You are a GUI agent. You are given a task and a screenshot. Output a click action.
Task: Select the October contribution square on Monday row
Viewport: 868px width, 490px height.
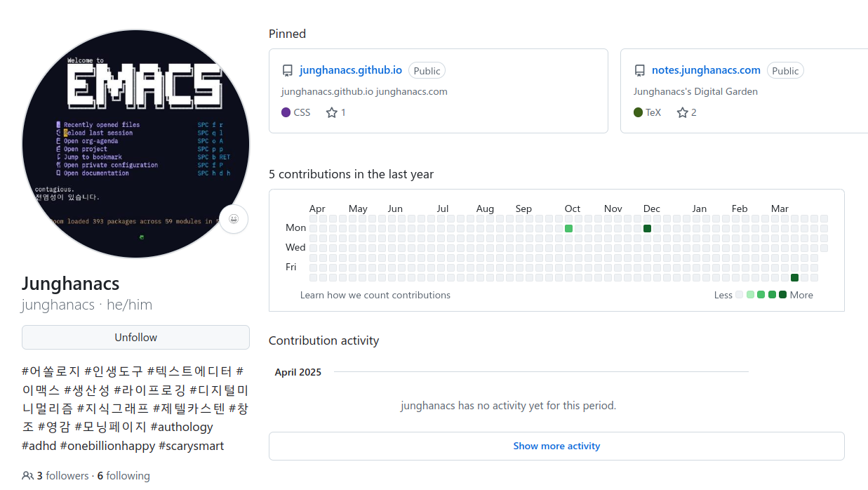click(569, 229)
